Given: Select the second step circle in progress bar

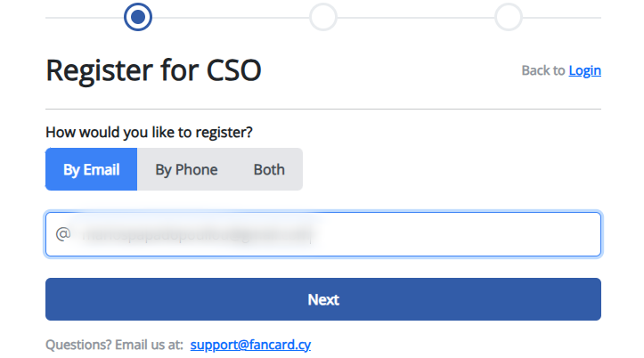Looking at the screenshot, I should (x=323, y=17).
